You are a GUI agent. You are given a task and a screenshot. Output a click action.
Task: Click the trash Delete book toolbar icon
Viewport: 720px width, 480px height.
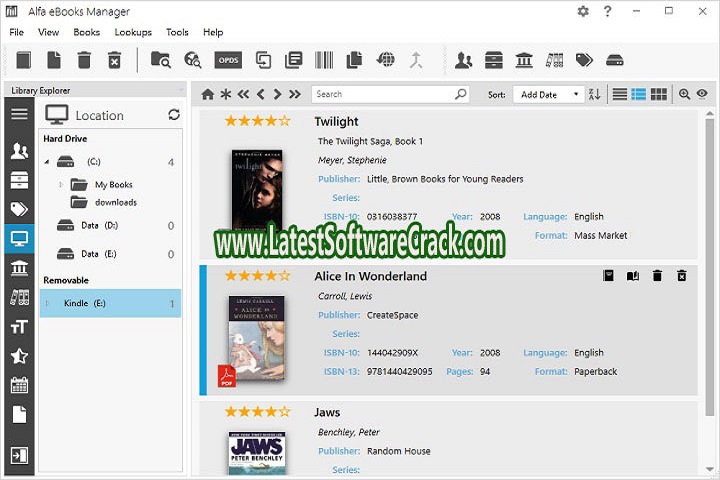[x=84, y=60]
